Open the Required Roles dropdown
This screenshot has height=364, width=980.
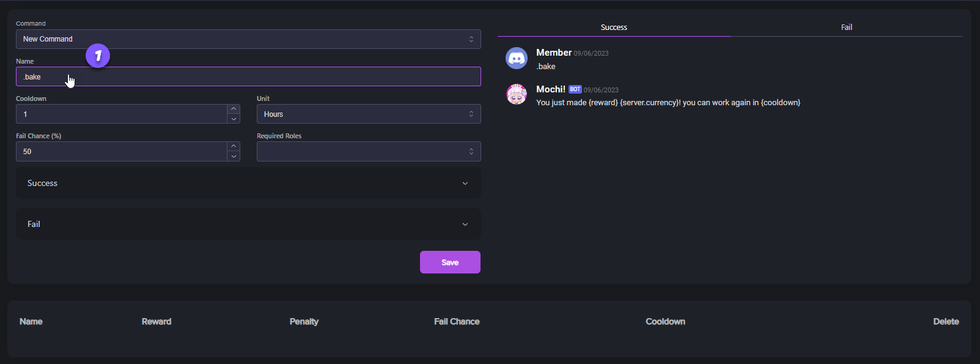(x=369, y=152)
